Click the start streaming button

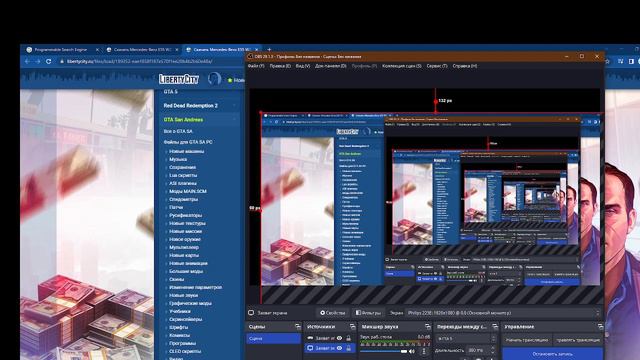(527, 340)
